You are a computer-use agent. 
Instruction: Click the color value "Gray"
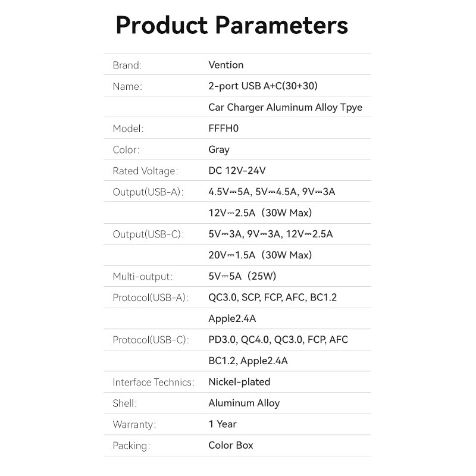[x=218, y=149]
